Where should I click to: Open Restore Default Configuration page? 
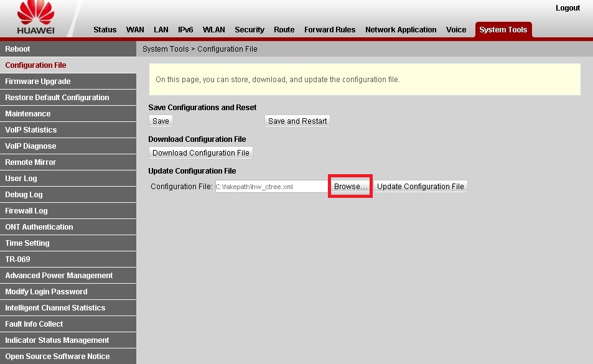point(57,98)
